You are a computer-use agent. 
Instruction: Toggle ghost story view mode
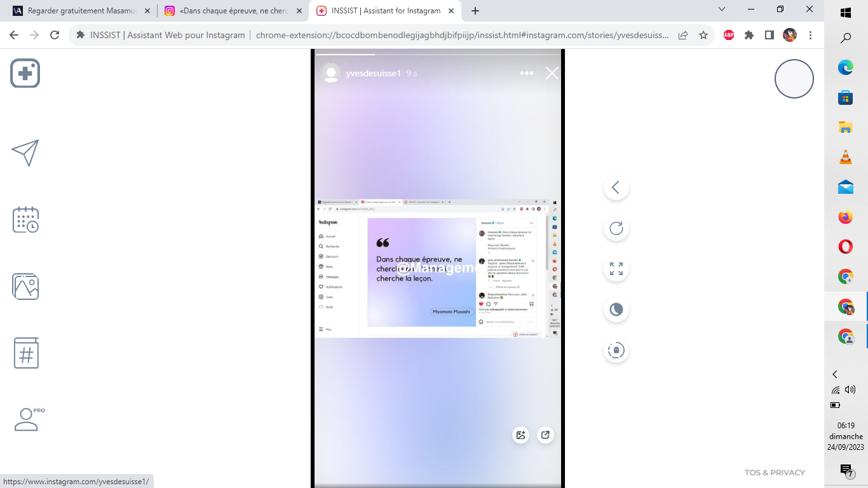[616, 350]
